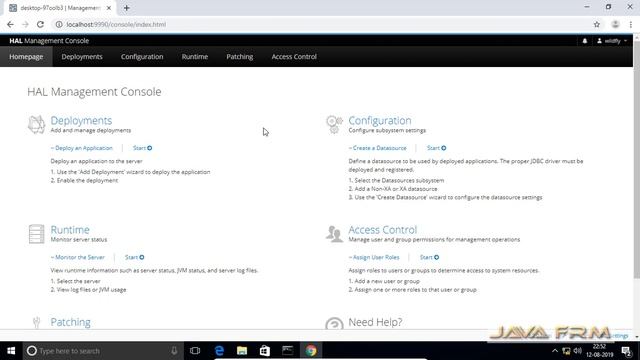Viewport: 640px width, 360px height.
Task: Open the Action Center notification icon
Action: click(627, 351)
